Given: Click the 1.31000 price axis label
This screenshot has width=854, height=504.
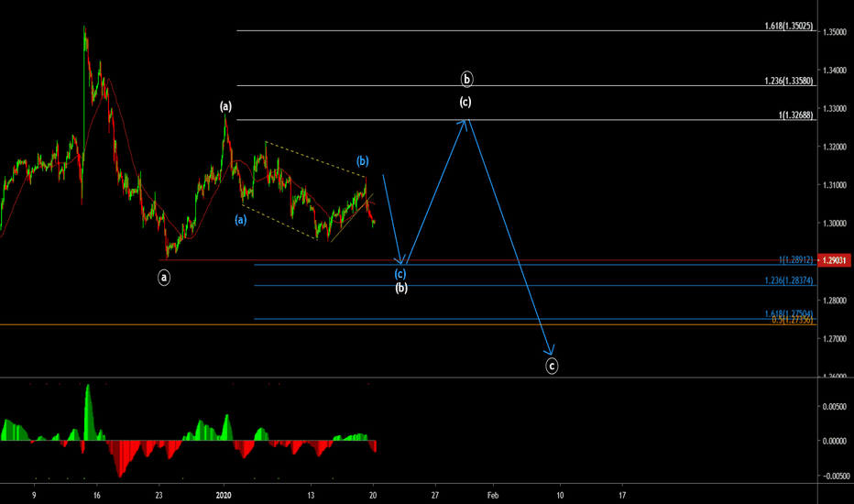Looking at the screenshot, I should (x=834, y=186).
